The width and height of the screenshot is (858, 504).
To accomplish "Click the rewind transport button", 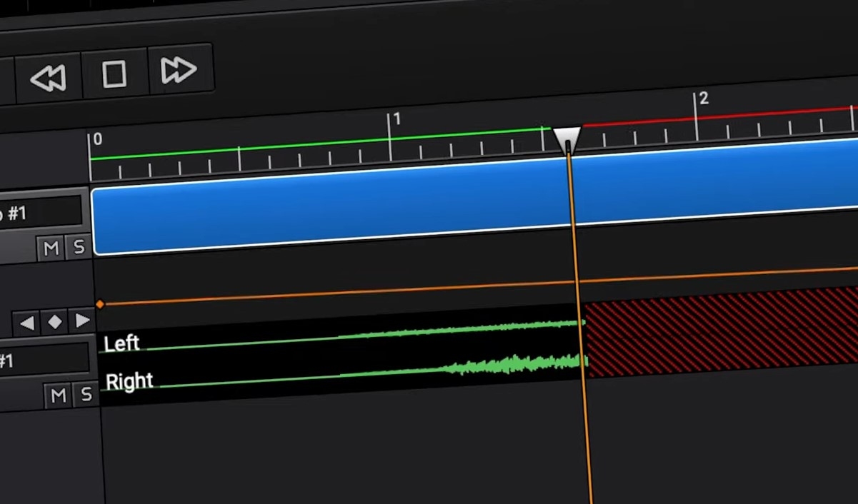I will 48,76.
